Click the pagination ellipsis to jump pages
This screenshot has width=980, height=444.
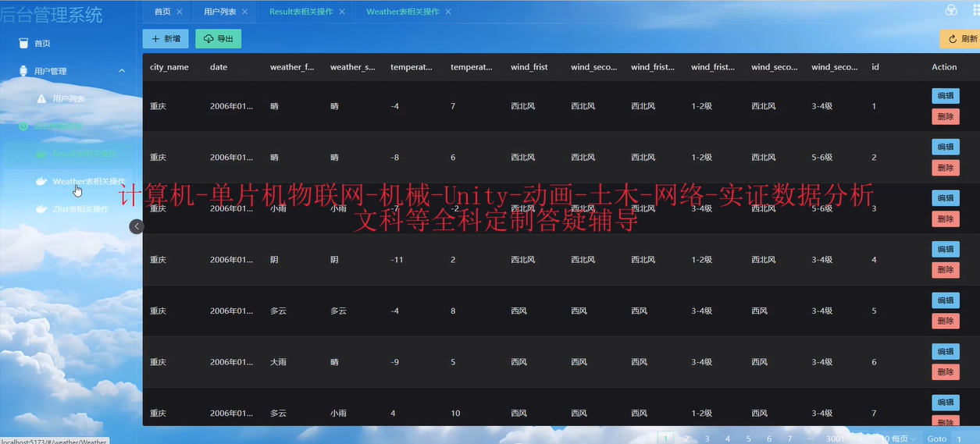pos(811,439)
